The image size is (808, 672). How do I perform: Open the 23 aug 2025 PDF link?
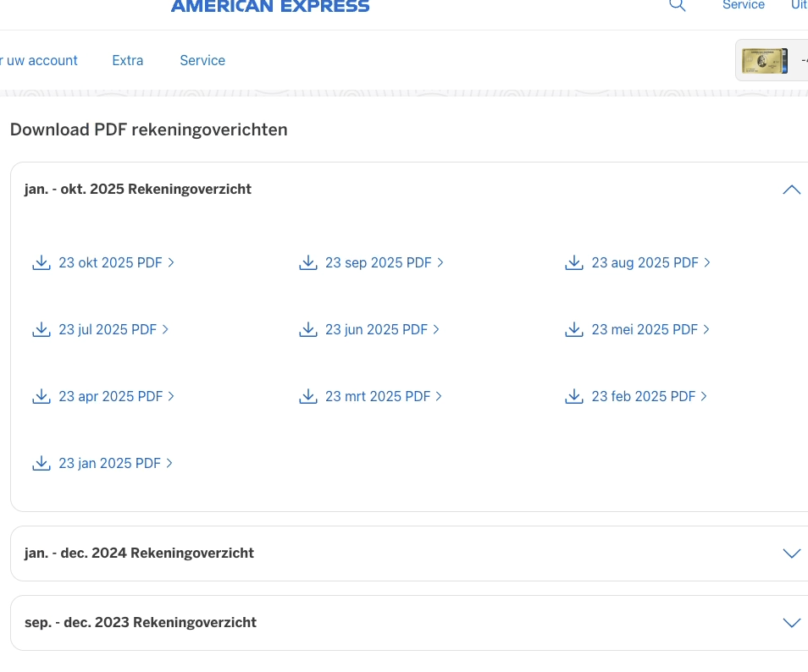tap(651, 262)
